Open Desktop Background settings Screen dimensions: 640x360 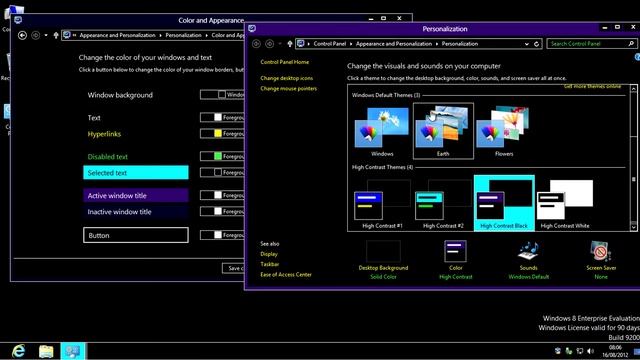(x=383, y=259)
